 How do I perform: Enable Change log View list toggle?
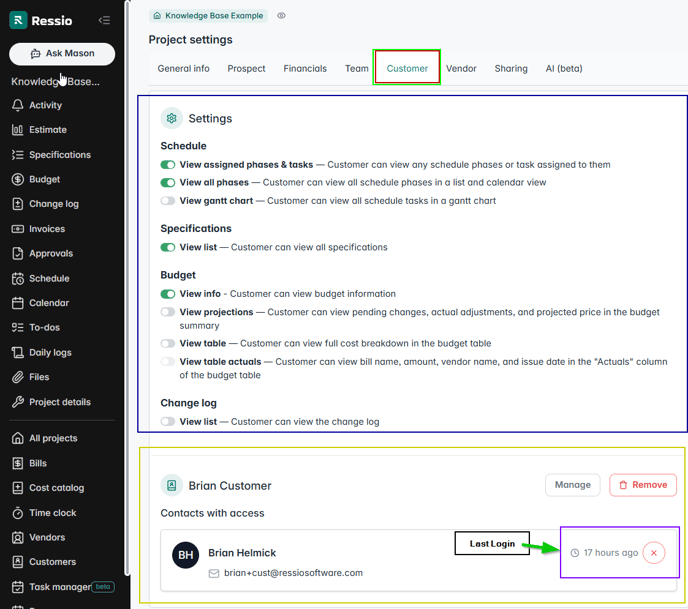[x=168, y=422]
